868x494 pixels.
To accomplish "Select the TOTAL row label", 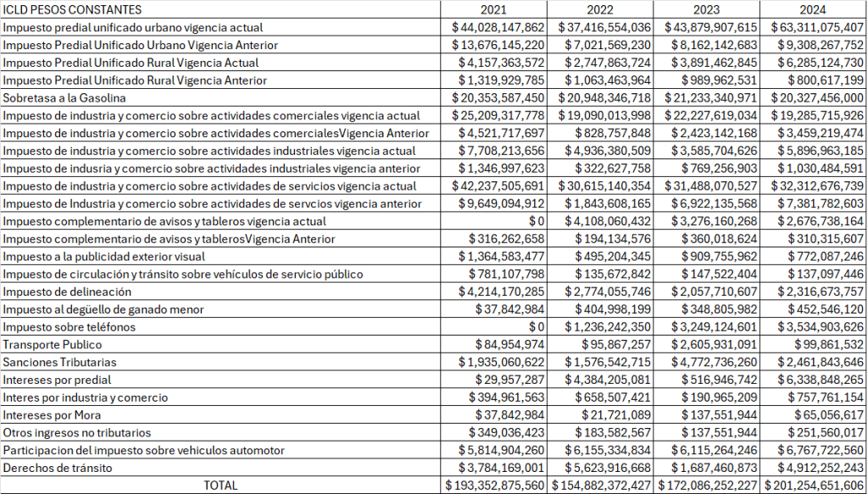I will click(220, 486).
